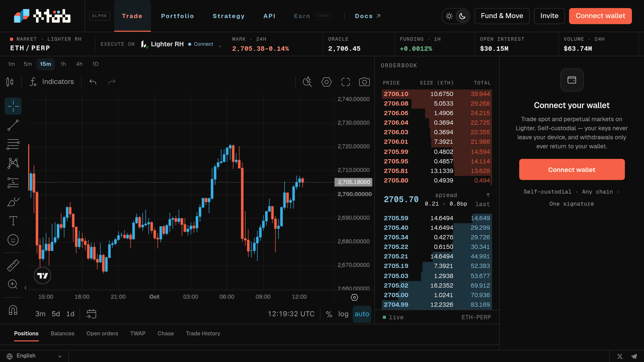Switch to the Trade History tab
This screenshot has height=362, width=644.
click(x=203, y=334)
